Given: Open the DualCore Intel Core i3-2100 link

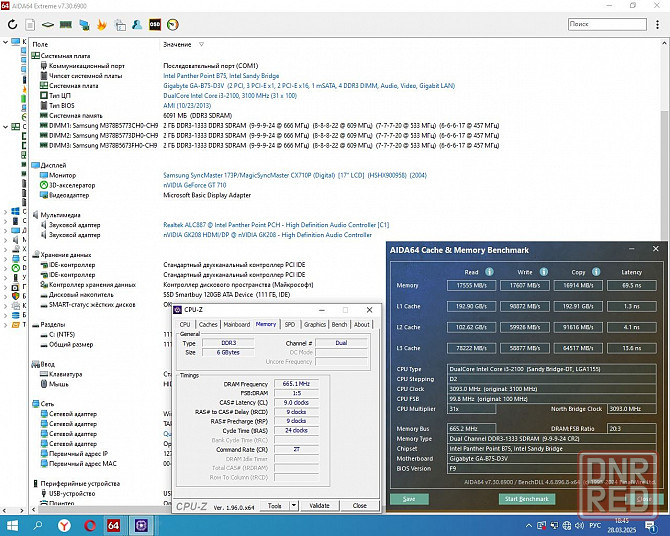Looking at the screenshot, I should (230, 95).
